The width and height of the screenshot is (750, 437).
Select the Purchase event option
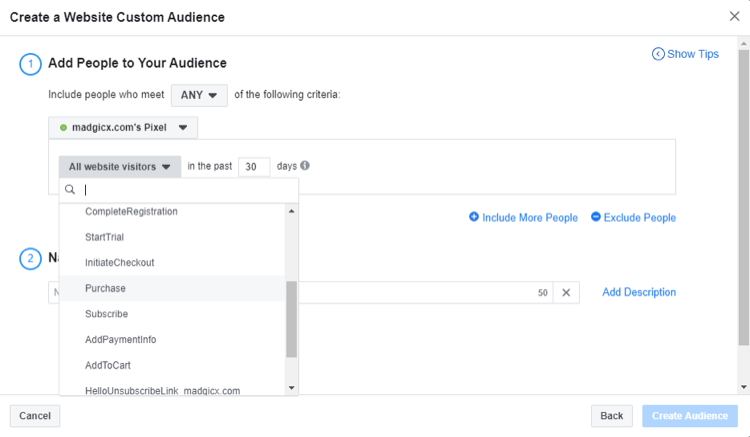[106, 289]
